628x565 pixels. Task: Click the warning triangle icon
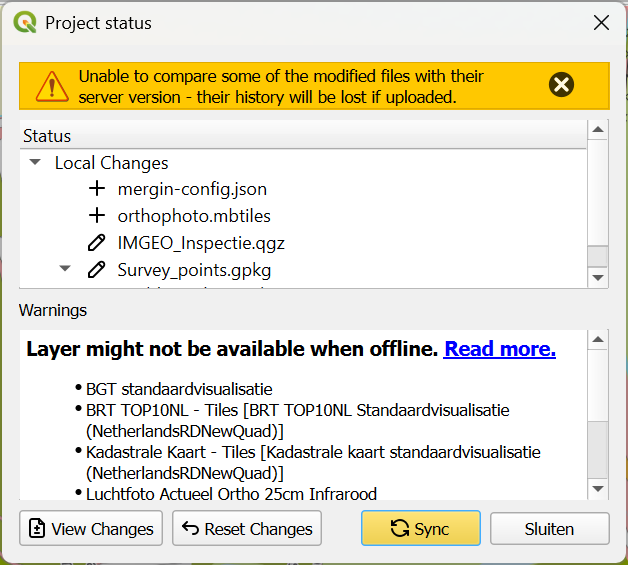click(x=51, y=86)
